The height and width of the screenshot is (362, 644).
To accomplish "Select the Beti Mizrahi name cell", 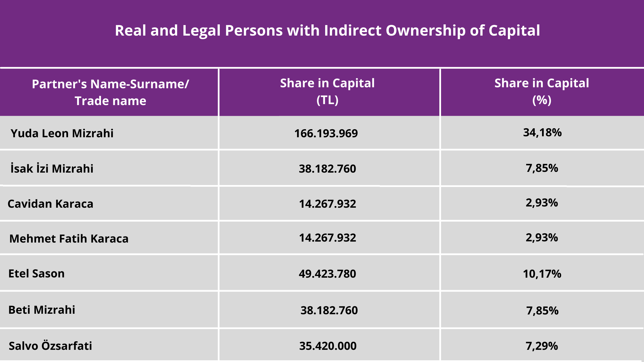I will click(42, 310).
